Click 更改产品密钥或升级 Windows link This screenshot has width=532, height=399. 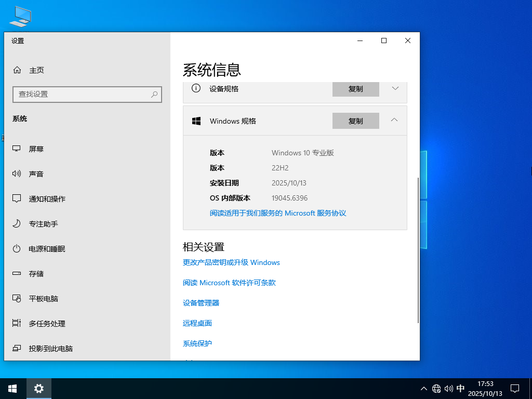(x=231, y=262)
